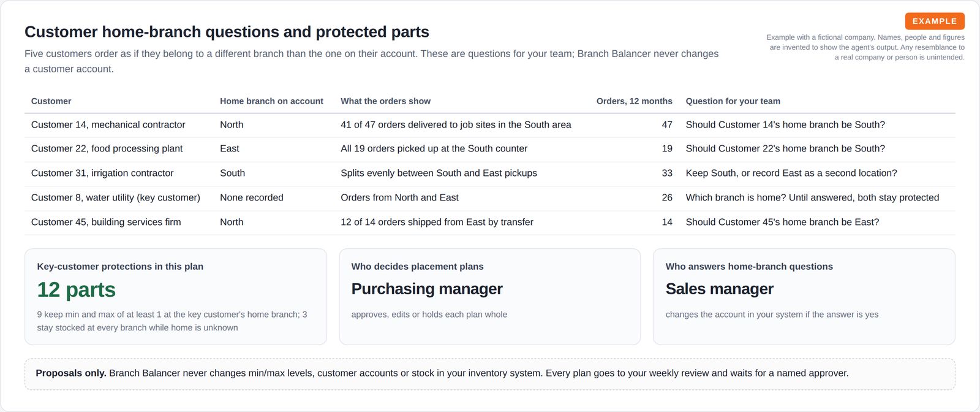Click the 'East' home branch for Customer 22

point(230,148)
